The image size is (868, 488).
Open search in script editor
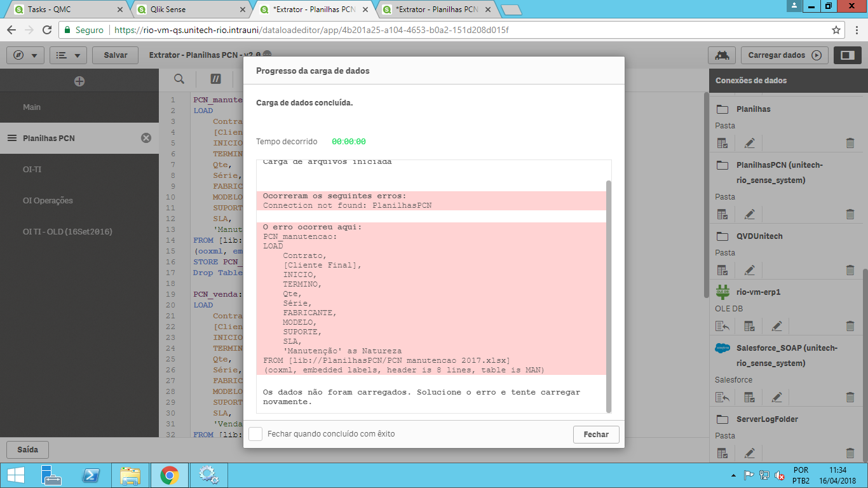[179, 79]
